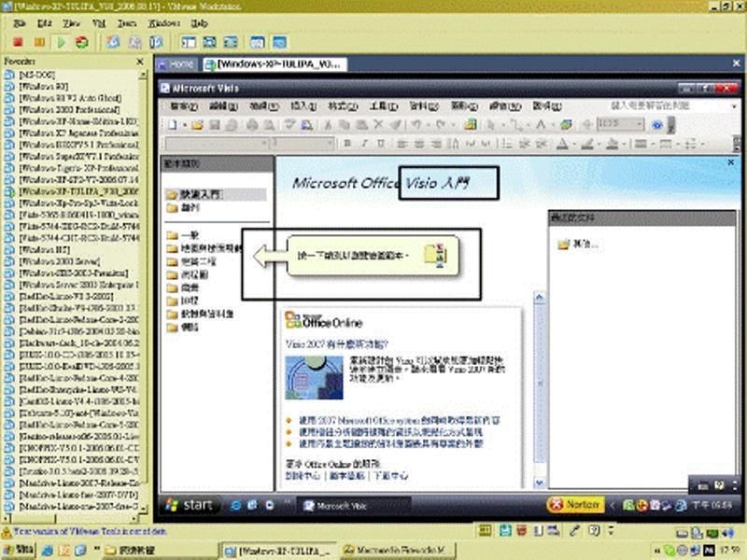Open the highlighted first template category folder
Viewport: 747px width, 560px height.
tap(216, 194)
